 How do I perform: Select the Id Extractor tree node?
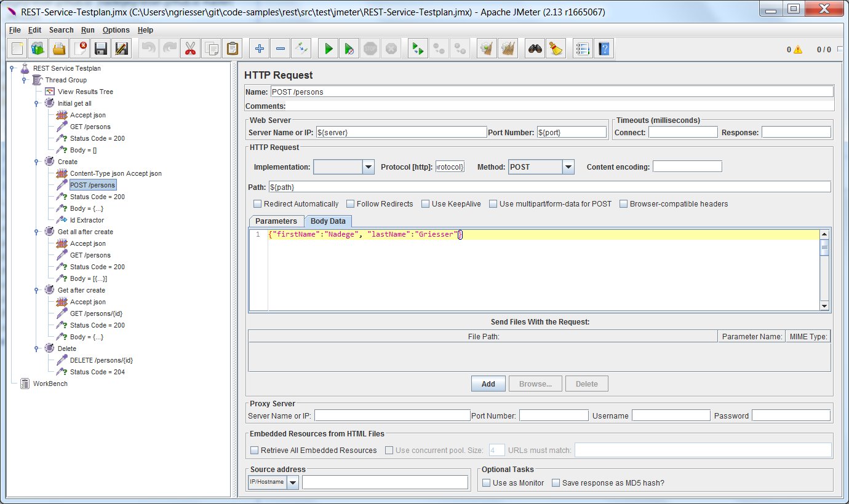[x=87, y=220]
